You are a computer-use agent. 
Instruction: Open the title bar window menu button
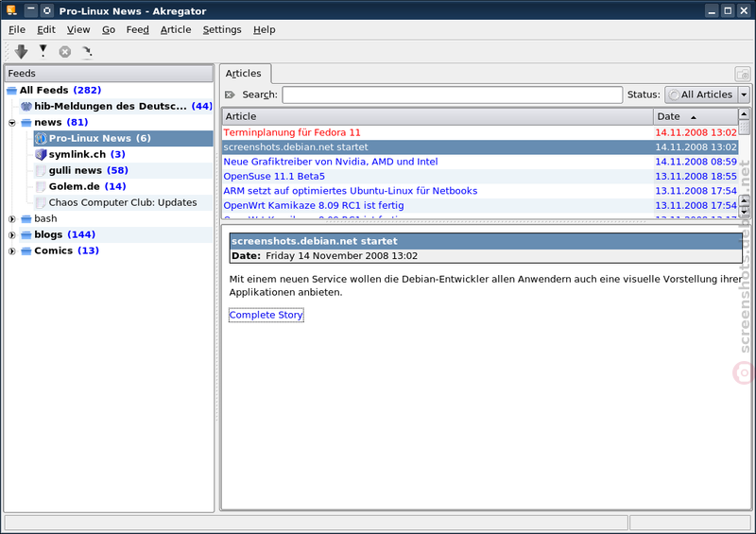[x=30, y=10]
